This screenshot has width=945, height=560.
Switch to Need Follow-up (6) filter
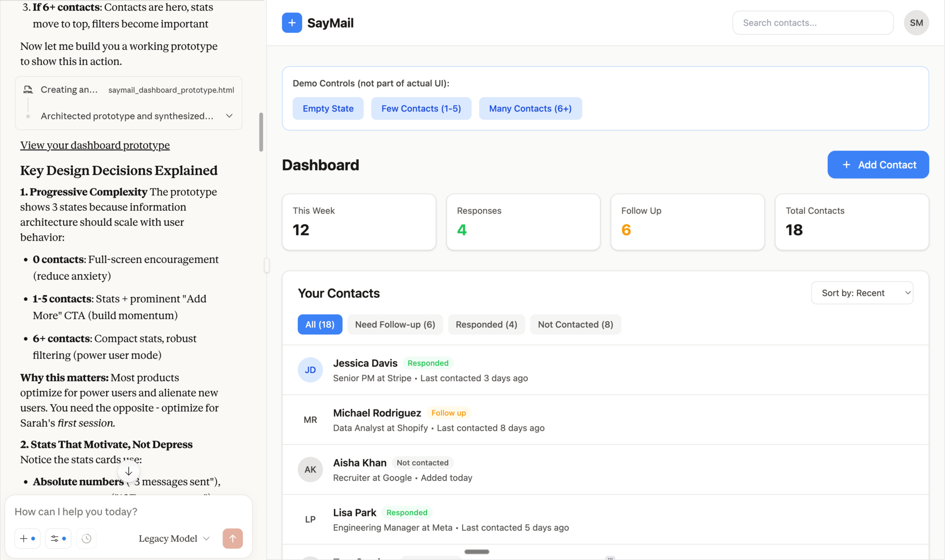tap(395, 324)
